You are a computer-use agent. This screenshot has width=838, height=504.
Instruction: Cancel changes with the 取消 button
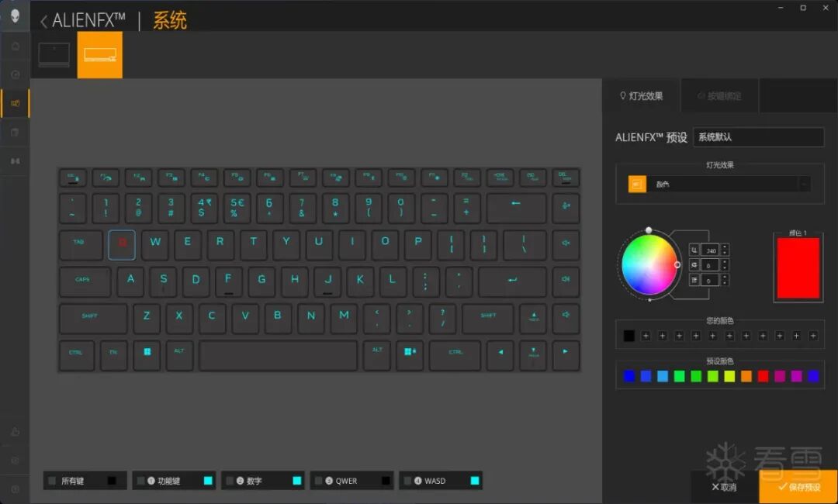click(x=725, y=487)
